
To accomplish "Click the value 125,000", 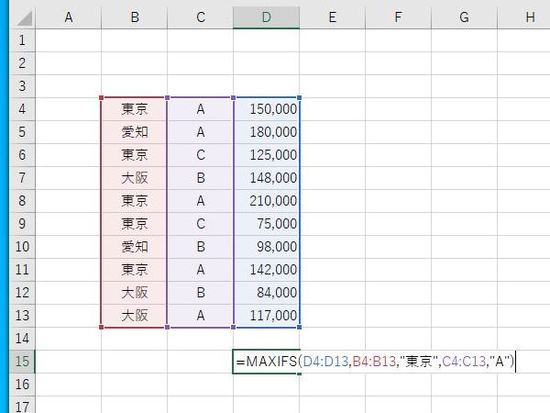I will pyautogui.click(x=273, y=155).
